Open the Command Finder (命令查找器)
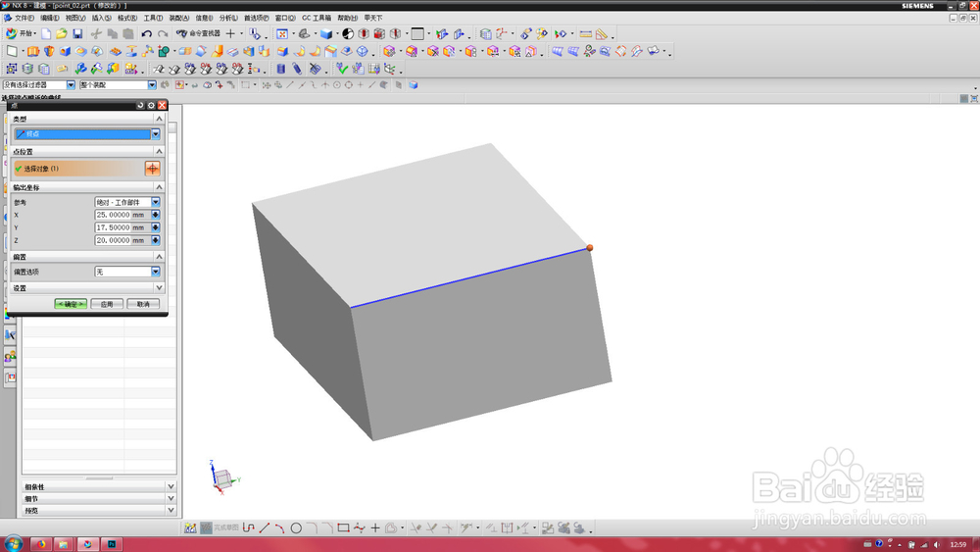 pos(198,33)
